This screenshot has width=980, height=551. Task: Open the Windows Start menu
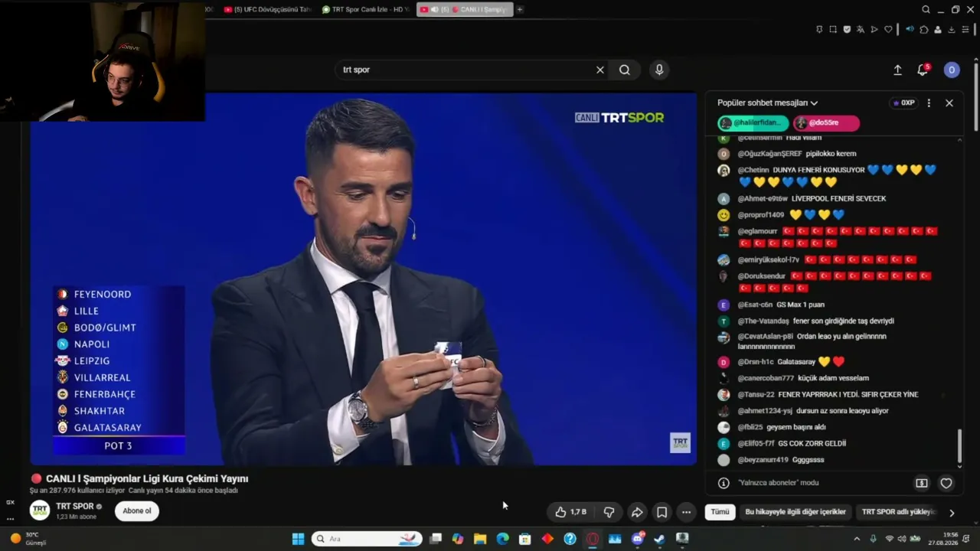coord(298,539)
